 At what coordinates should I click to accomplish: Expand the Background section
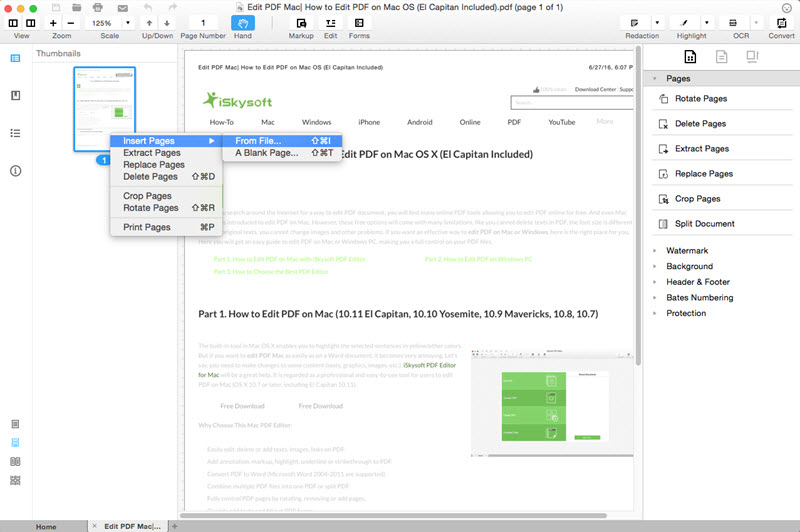(655, 266)
